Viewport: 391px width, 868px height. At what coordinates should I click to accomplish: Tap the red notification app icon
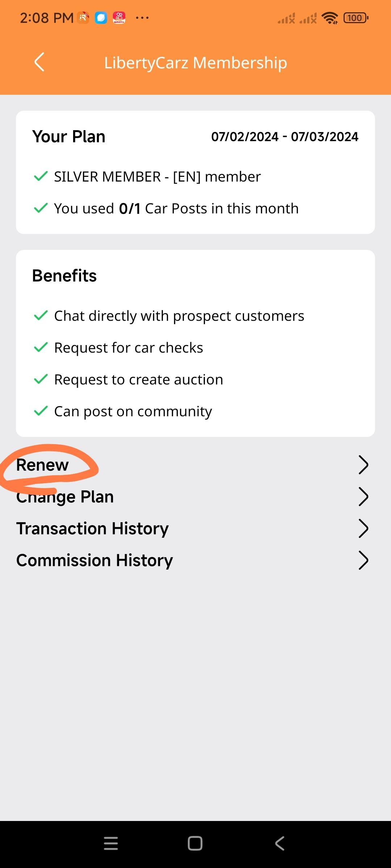point(119,18)
